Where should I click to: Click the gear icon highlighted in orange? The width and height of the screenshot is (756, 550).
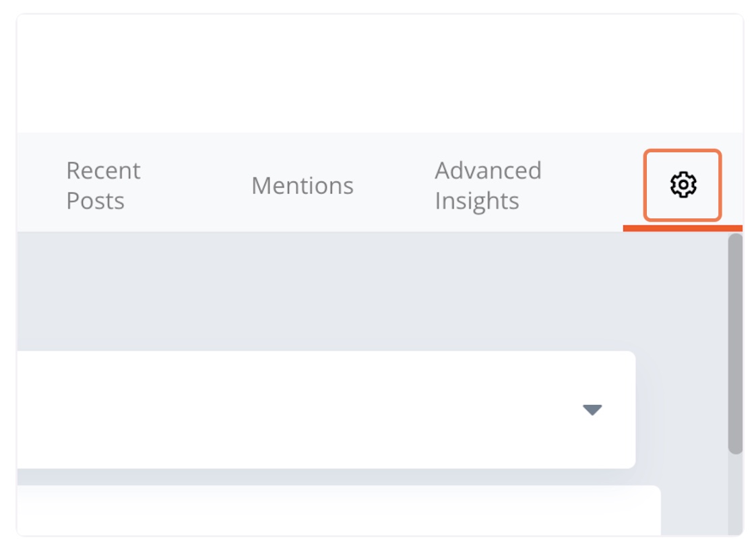683,185
